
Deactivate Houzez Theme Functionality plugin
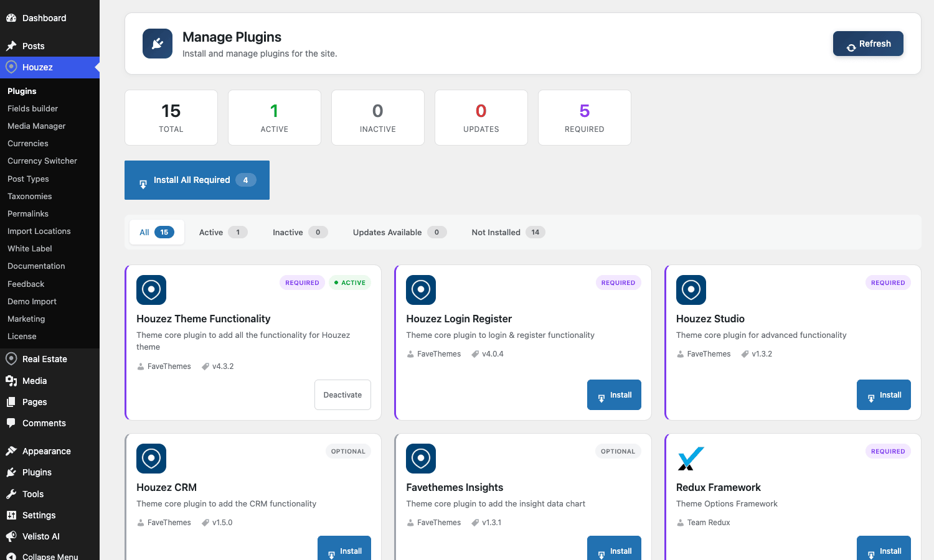pos(342,394)
